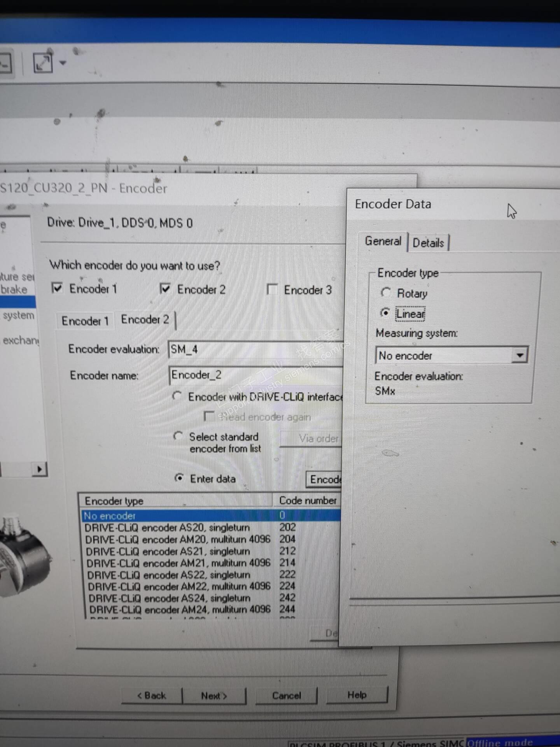This screenshot has height=747, width=560.
Task: Open the Measuring system dropdown
Action: click(520, 355)
